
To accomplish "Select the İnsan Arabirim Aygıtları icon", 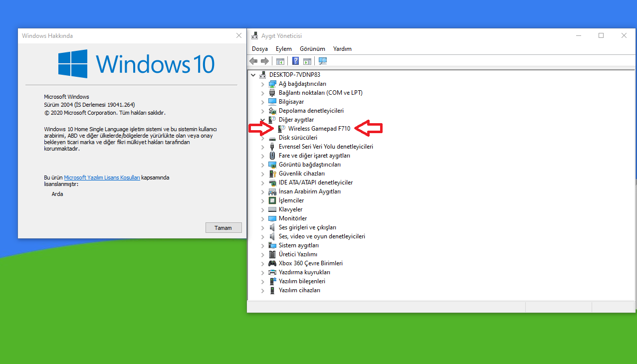I will [272, 191].
